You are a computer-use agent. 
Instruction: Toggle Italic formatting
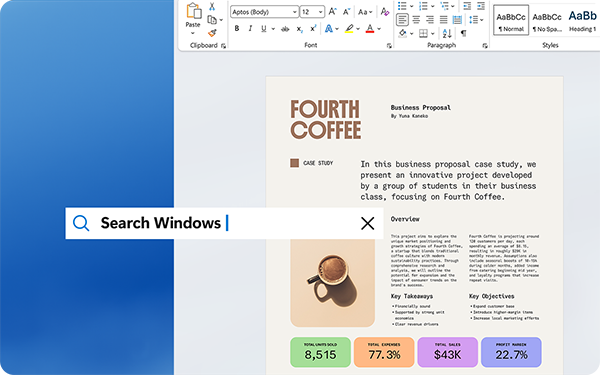click(x=250, y=29)
